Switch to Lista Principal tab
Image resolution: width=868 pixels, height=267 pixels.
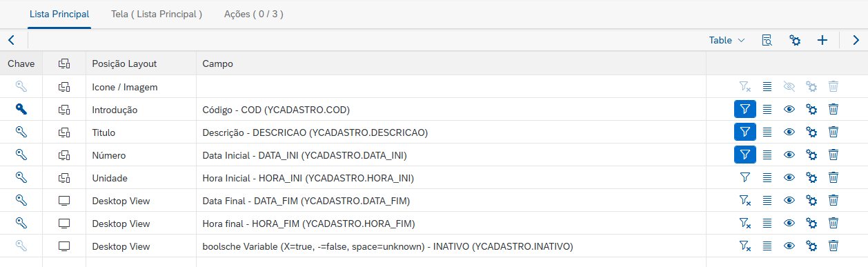[x=59, y=14]
